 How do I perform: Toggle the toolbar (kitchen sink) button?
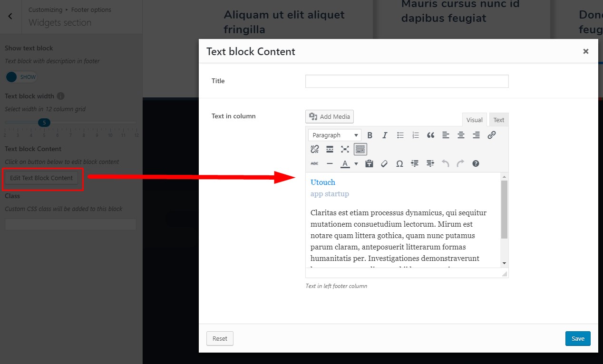360,149
